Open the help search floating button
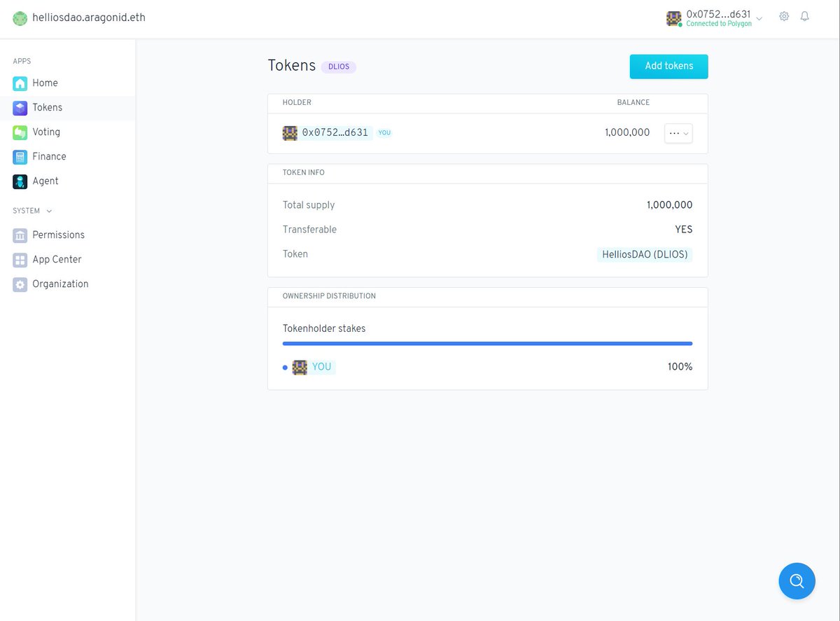840x621 pixels. point(797,581)
